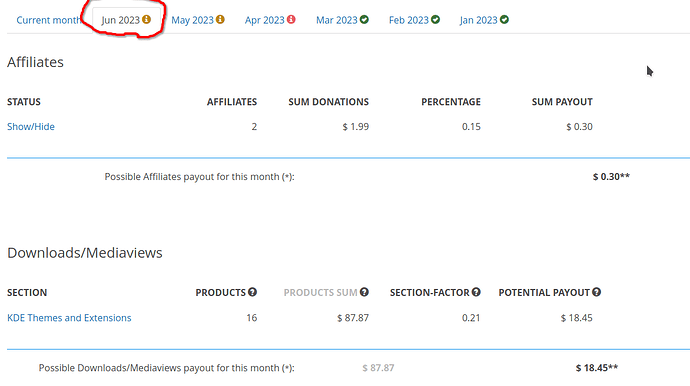Click the help icon next to PRODUCTS
This screenshot has width=690, height=386.
pyautogui.click(x=252, y=292)
